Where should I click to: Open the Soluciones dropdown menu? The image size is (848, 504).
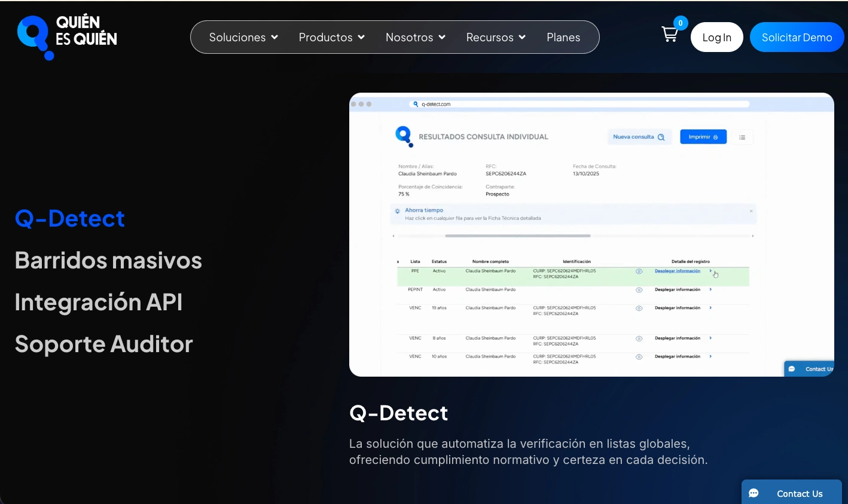(243, 37)
